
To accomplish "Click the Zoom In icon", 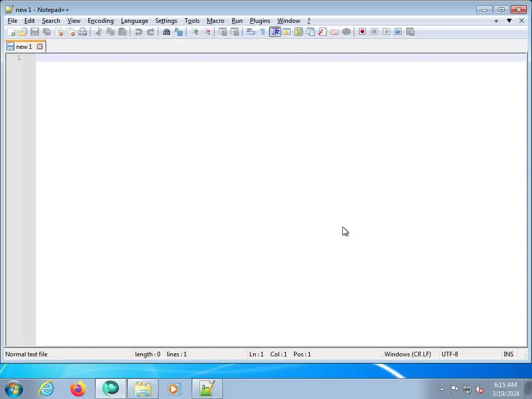I will pyautogui.click(x=195, y=32).
